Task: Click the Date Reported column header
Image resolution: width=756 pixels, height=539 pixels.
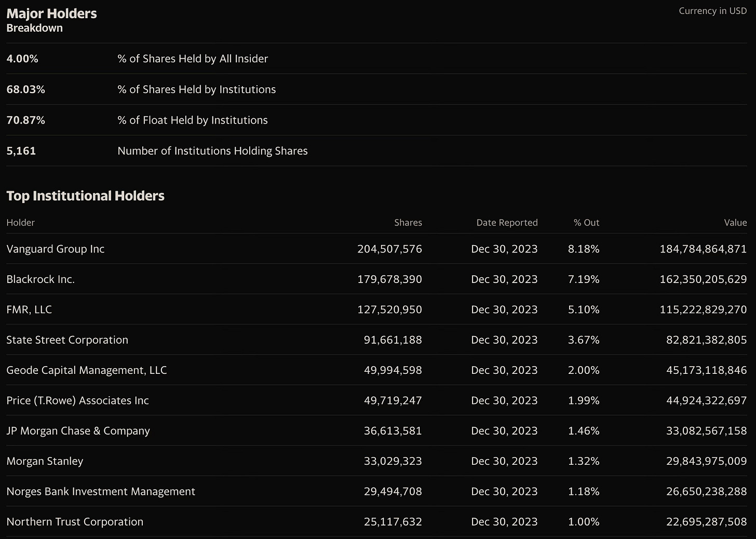Action: 507,222
